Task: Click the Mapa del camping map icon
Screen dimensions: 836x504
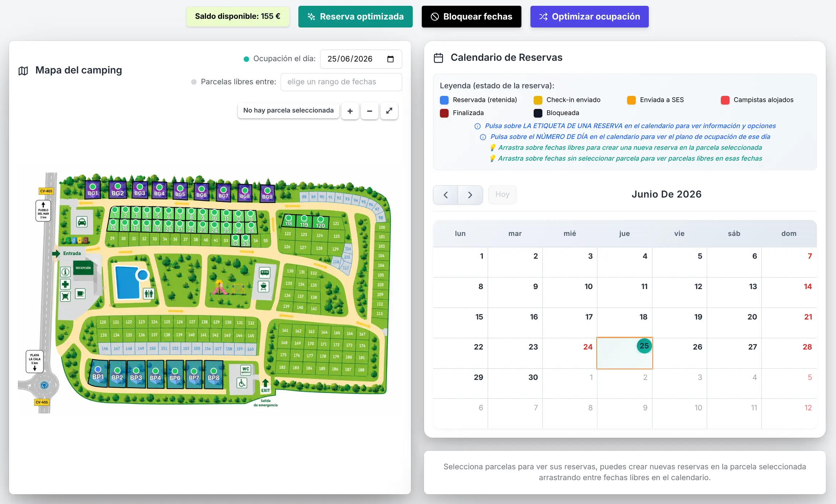Action: tap(23, 71)
